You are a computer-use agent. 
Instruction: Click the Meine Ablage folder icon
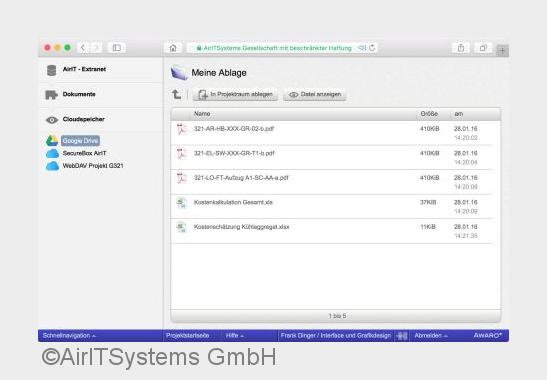[x=179, y=73]
